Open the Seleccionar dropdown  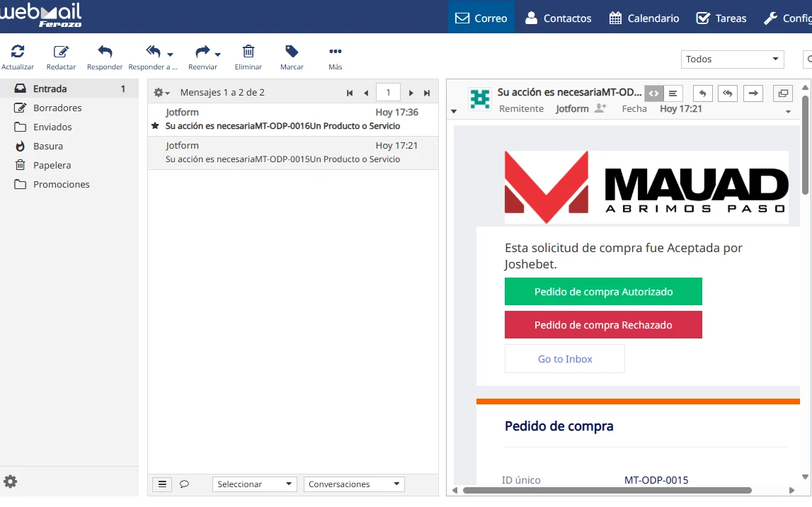click(254, 484)
